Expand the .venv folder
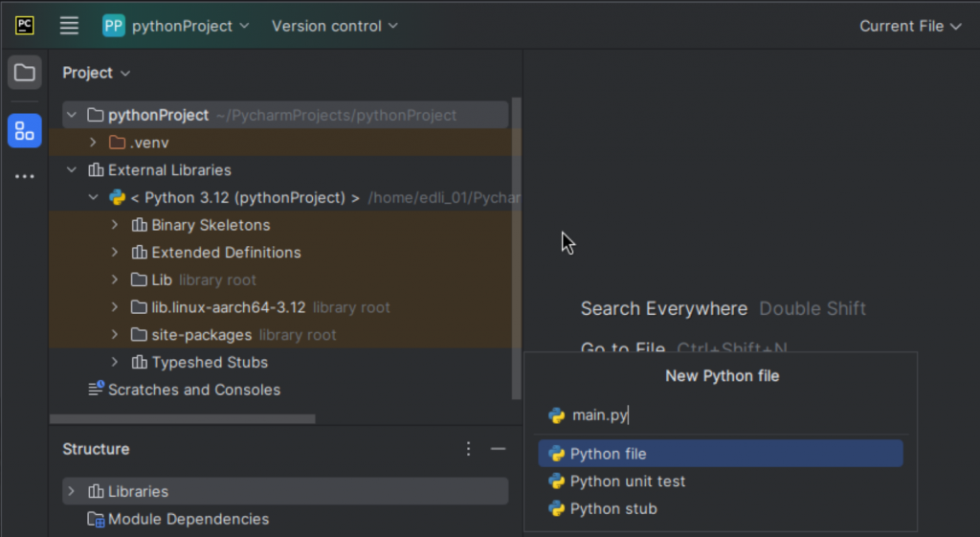This screenshot has width=980, height=537. (x=93, y=143)
